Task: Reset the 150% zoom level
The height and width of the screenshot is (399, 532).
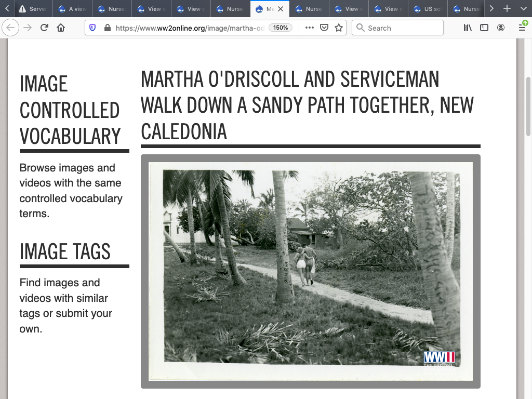Action: pos(281,28)
